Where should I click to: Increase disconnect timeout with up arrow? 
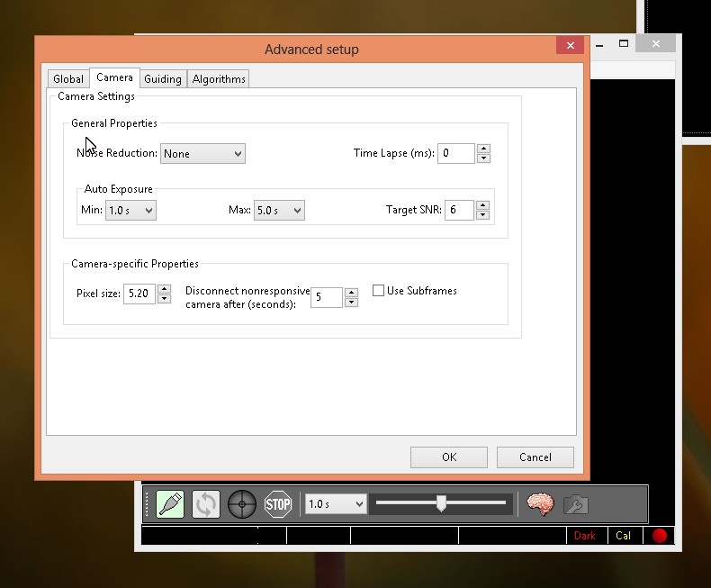(x=351, y=293)
